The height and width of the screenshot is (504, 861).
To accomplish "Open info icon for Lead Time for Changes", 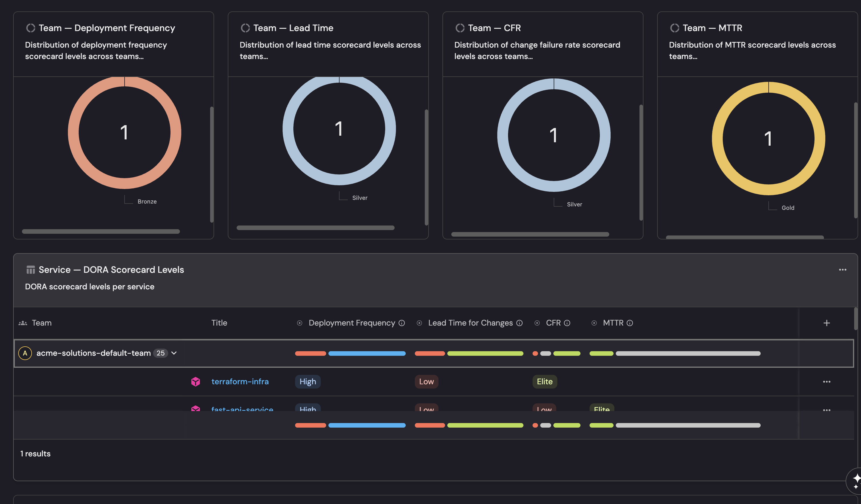I will (519, 323).
